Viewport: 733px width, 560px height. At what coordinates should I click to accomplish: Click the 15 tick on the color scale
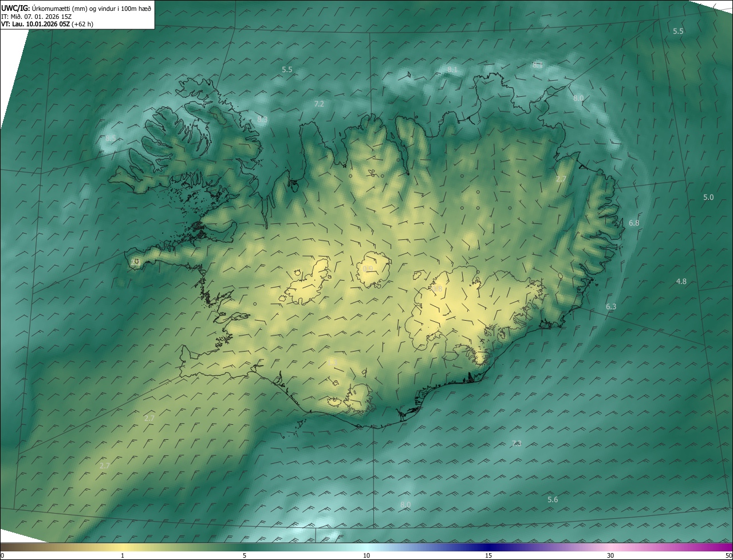pyautogui.click(x=488, y=555)
